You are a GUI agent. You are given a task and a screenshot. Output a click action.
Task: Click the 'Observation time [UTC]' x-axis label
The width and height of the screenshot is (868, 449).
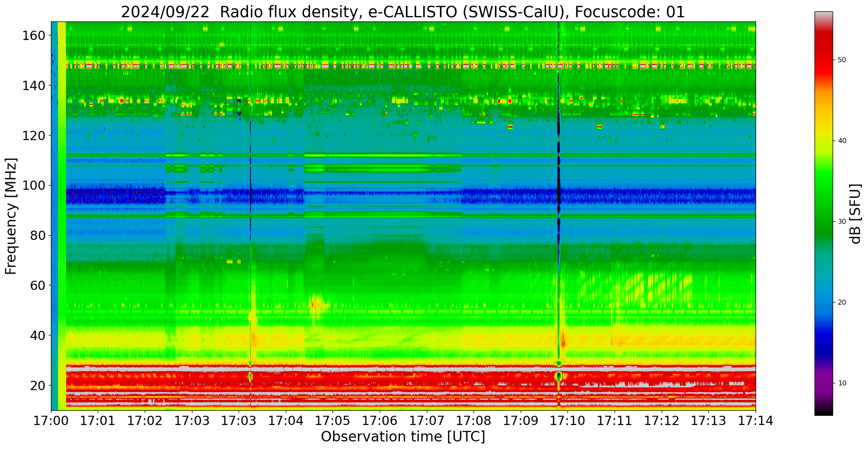coord(403,437)
